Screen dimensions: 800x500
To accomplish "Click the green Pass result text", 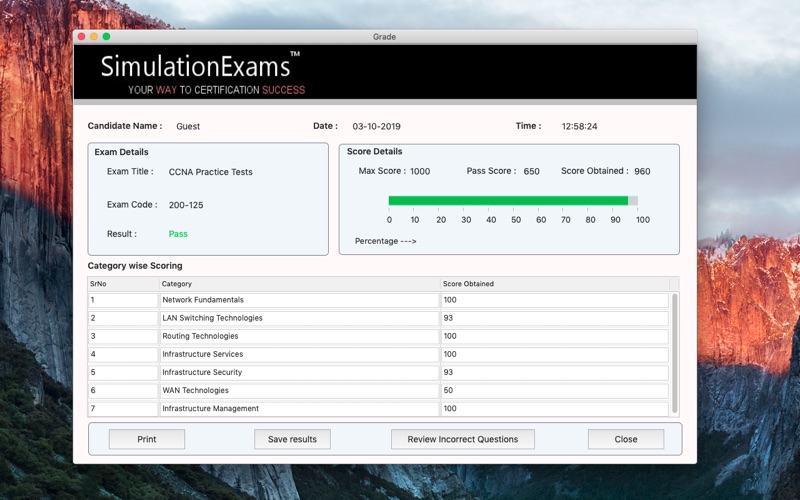I will pyautogui.click(x=178, y=234).
